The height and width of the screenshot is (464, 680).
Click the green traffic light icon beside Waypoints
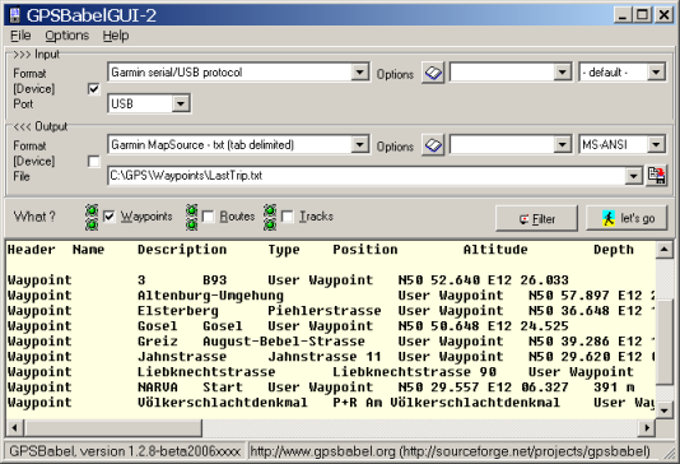92,217
